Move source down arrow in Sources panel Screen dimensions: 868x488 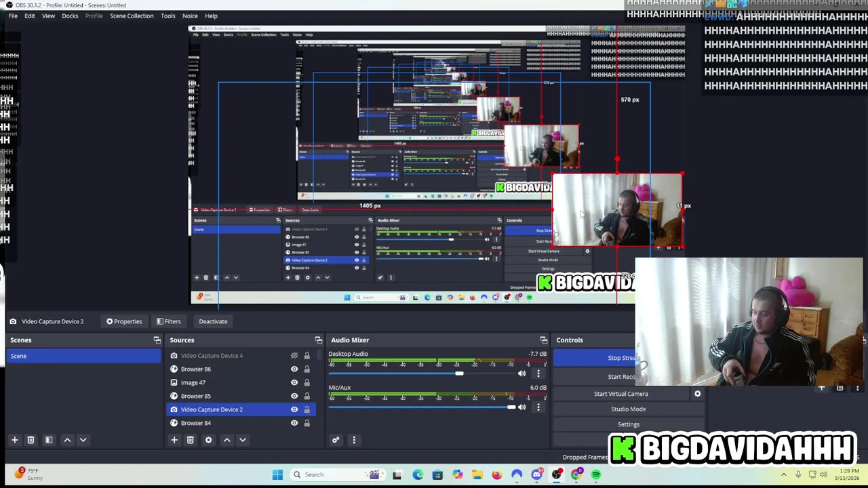tap(243, 440)
